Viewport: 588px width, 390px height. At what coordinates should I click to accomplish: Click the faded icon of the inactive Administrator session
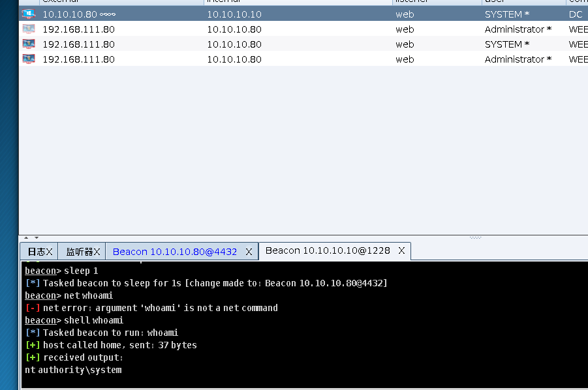[29, 29]
